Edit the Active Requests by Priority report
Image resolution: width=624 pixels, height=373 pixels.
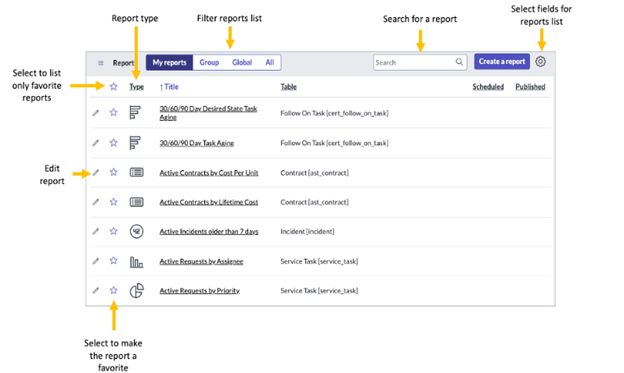click(x=96, y=291)
